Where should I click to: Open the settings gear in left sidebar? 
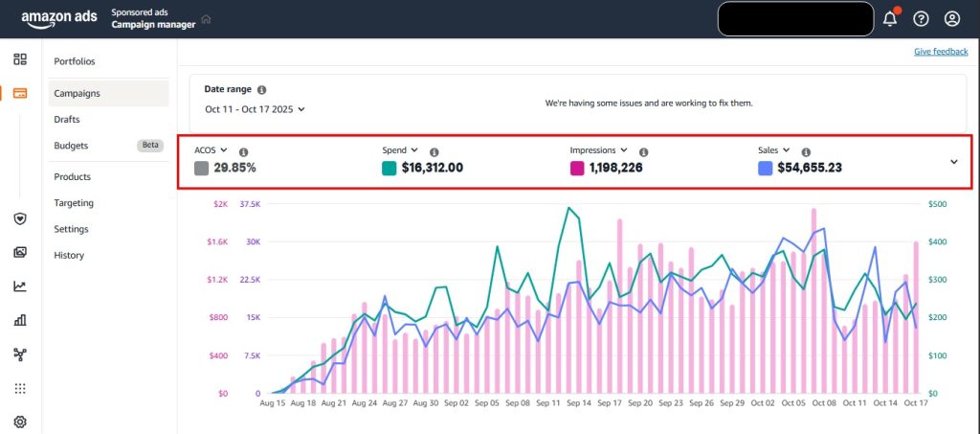[20, 422]
